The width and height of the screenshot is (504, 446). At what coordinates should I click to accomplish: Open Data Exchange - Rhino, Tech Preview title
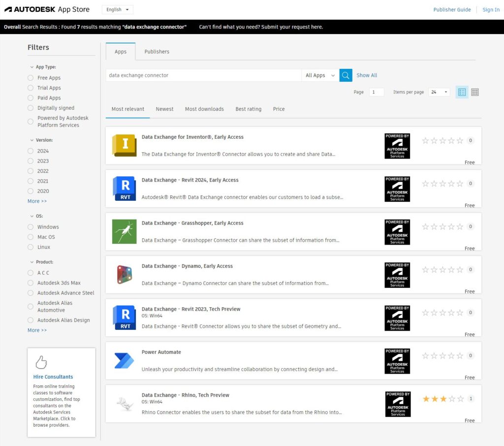pyautogui.click(x=186, y=395)
